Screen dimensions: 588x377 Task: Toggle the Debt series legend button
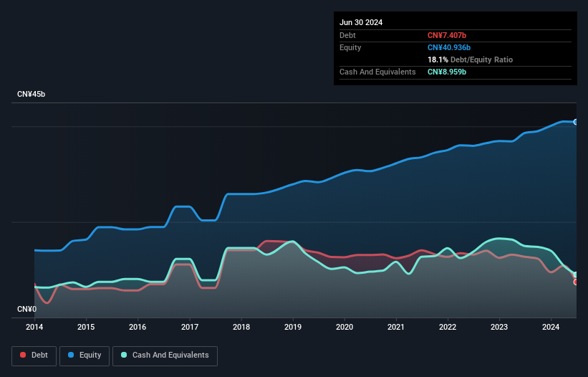[34, 355]
